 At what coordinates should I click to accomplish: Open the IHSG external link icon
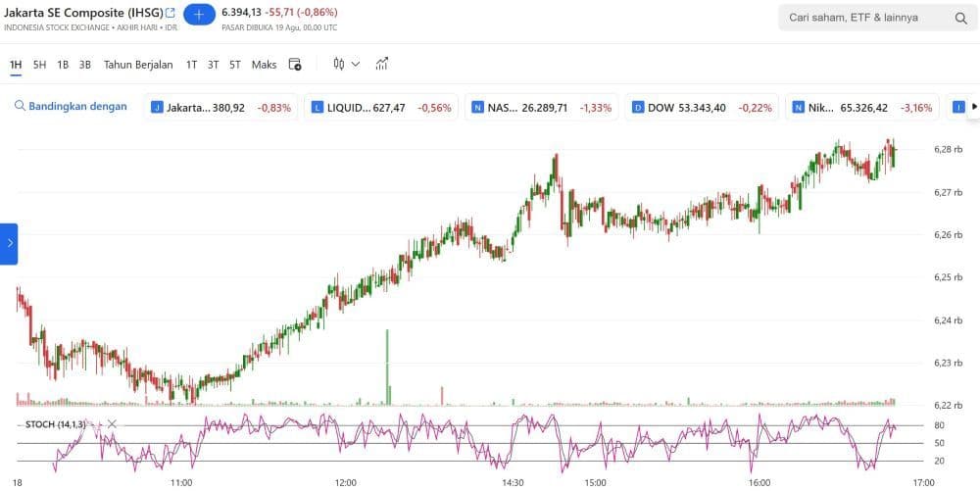170,13
